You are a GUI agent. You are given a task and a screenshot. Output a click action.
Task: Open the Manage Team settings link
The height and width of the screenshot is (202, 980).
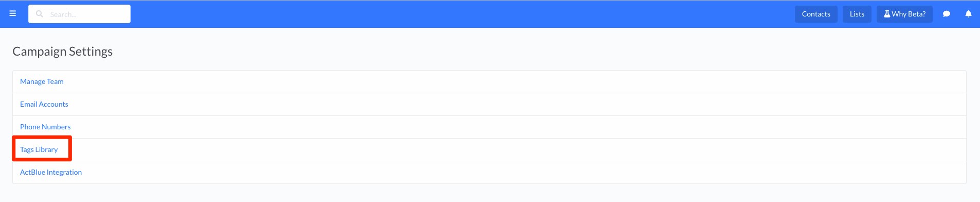point(42,81)
